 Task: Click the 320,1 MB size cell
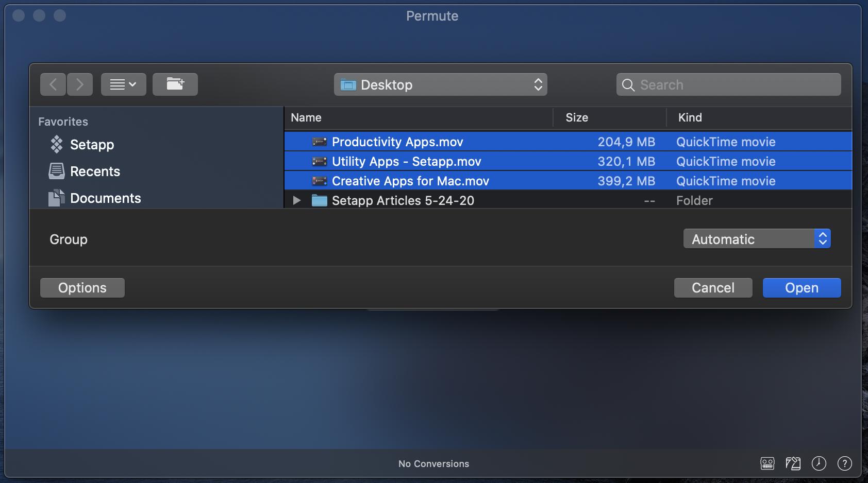626,161
